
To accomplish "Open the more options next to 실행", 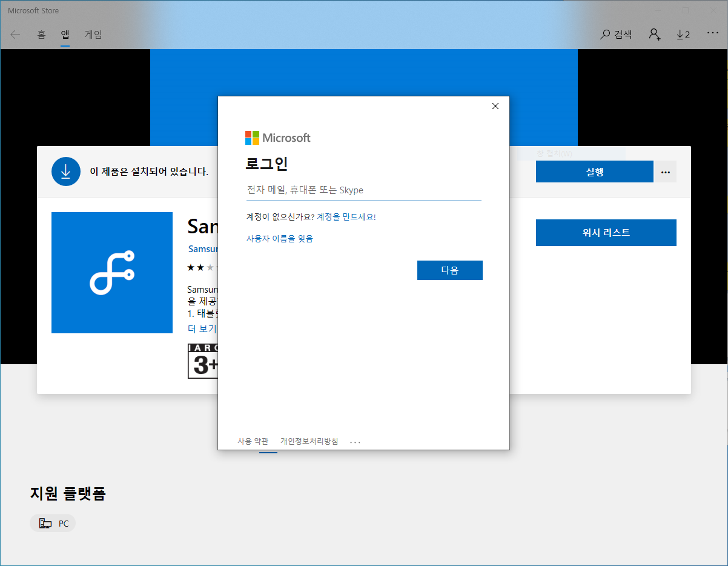I will pyautogui.click(x=666, y=171).
